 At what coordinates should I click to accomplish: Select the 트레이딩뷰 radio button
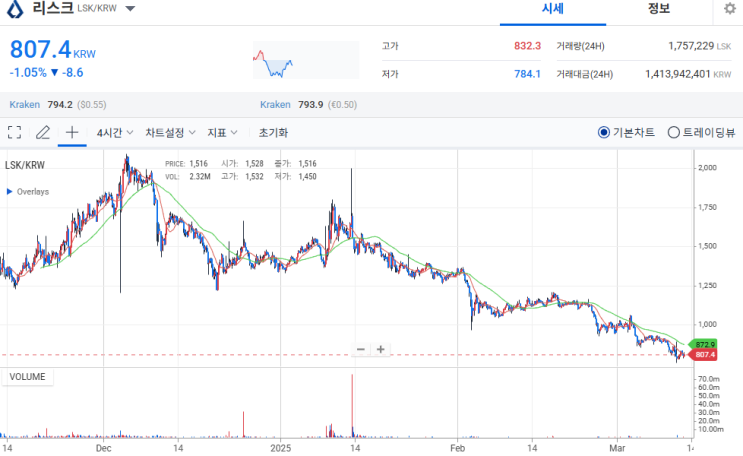coord(673,132)
